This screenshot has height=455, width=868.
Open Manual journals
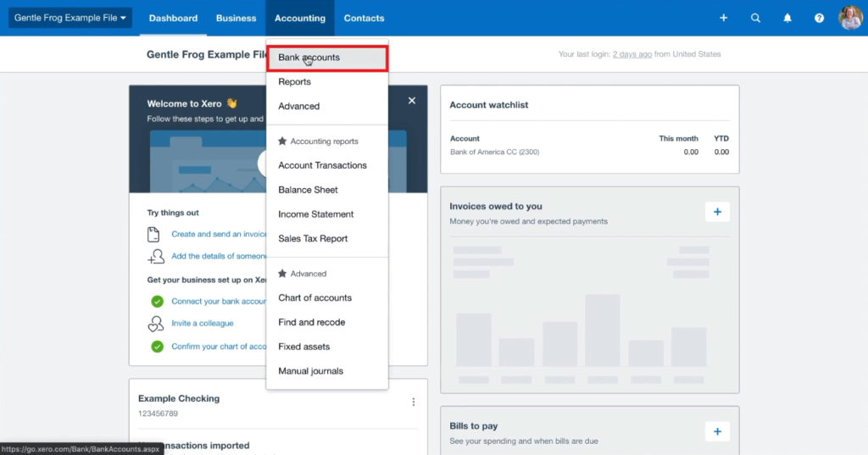327,370
